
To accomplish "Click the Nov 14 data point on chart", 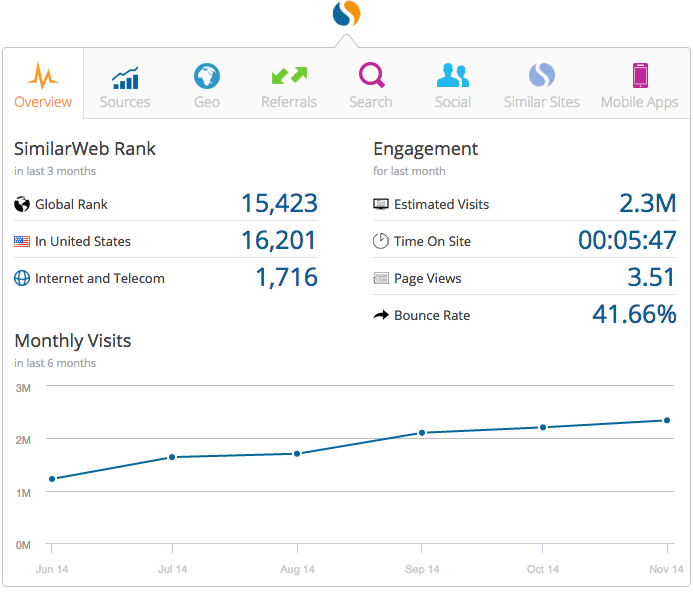I will tap(667, 420).
